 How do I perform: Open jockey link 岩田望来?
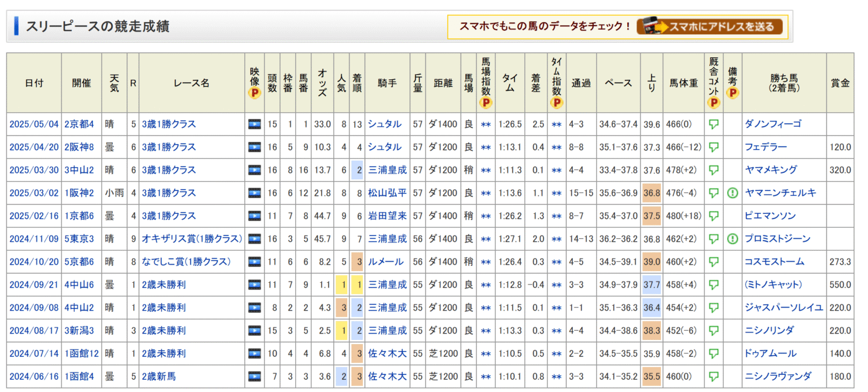click(x=388, y=216)
